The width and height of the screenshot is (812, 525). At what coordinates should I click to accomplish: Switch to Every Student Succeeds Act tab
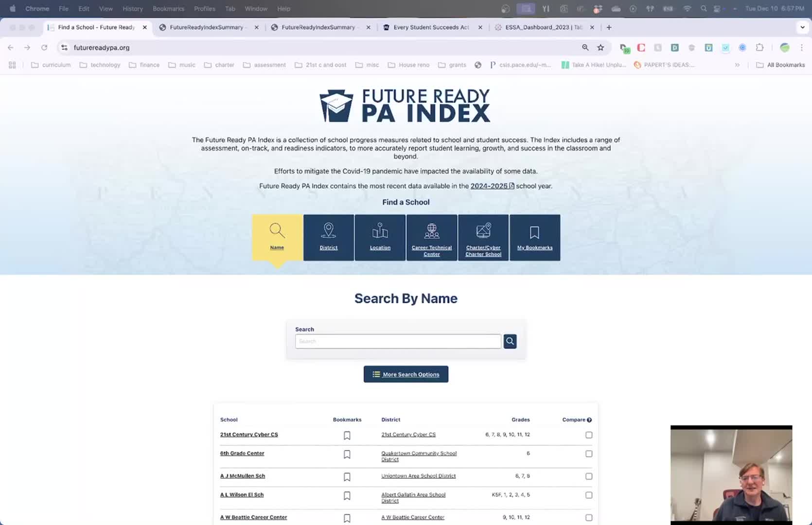point(431,27)
